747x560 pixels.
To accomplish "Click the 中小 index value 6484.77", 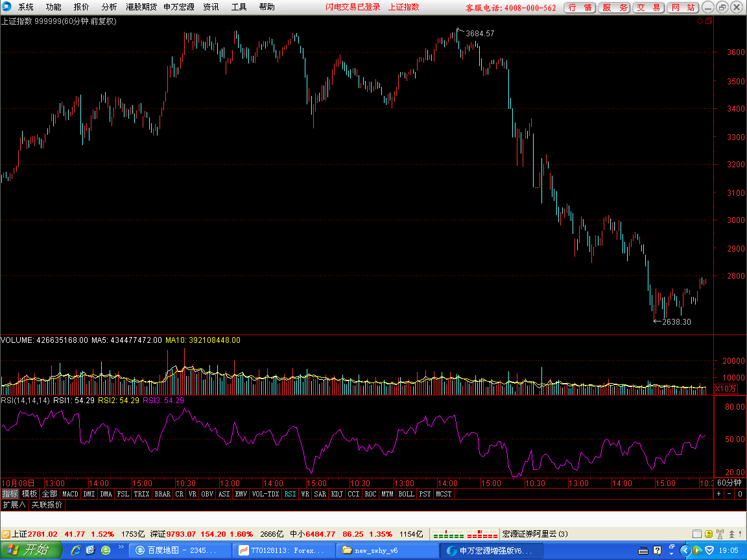I will point(320,534).
